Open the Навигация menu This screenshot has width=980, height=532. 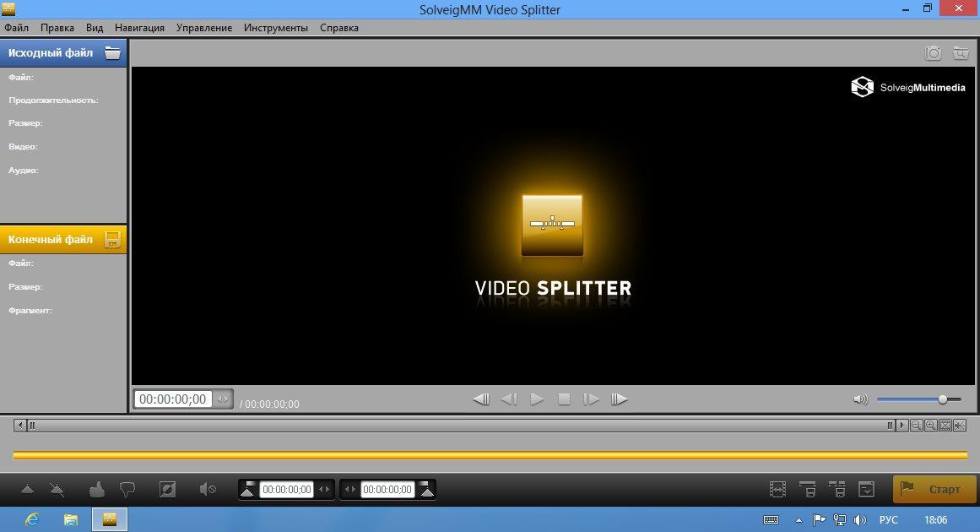139,28
